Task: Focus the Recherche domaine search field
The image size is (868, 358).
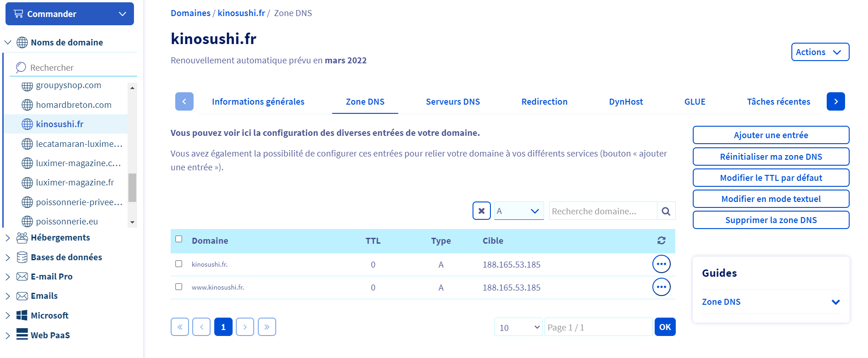Action: tap(602, 211)
